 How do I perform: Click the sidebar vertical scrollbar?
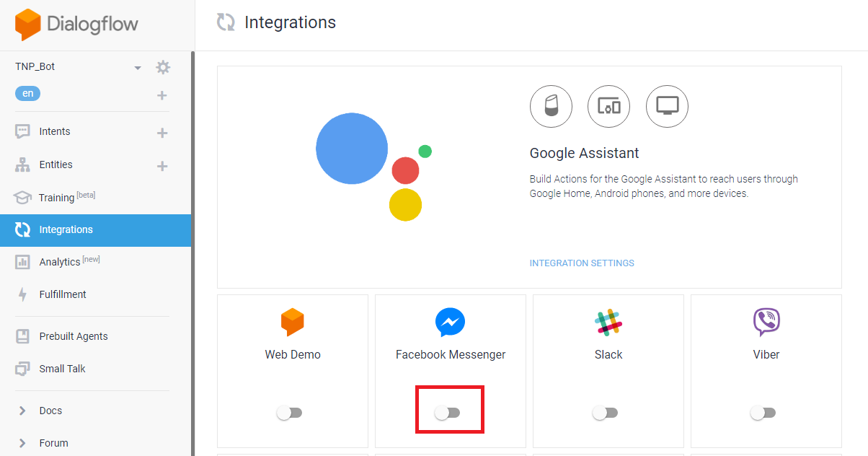(192, 253)
